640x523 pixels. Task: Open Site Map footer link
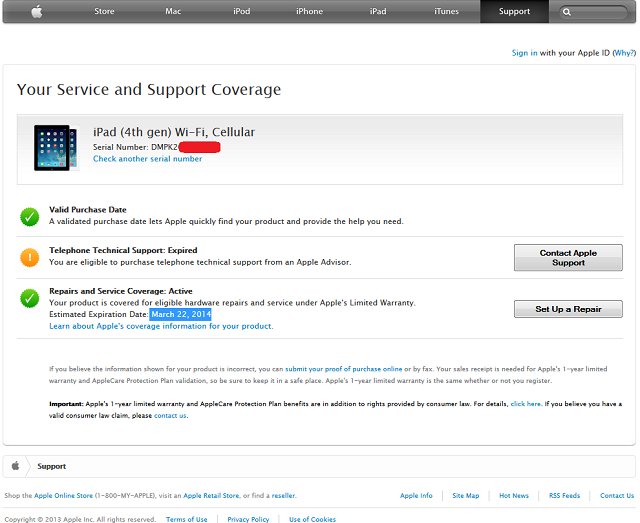466,496
